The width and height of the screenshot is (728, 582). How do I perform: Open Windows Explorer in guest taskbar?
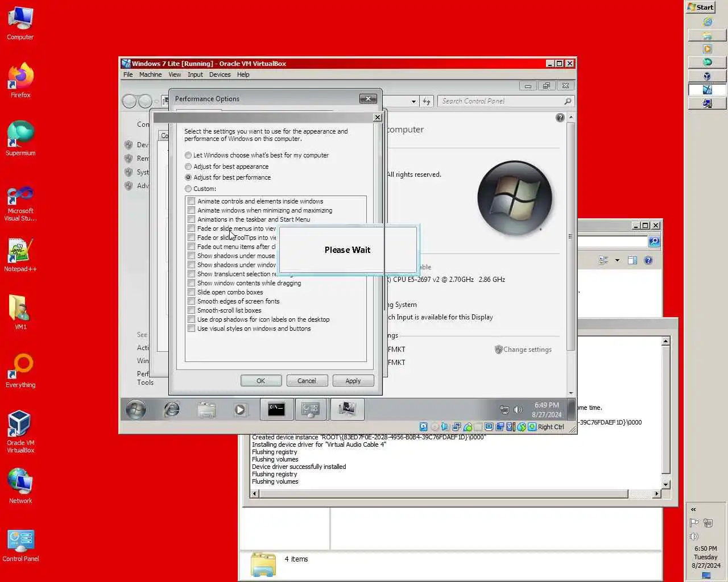[x=206, y=409]
